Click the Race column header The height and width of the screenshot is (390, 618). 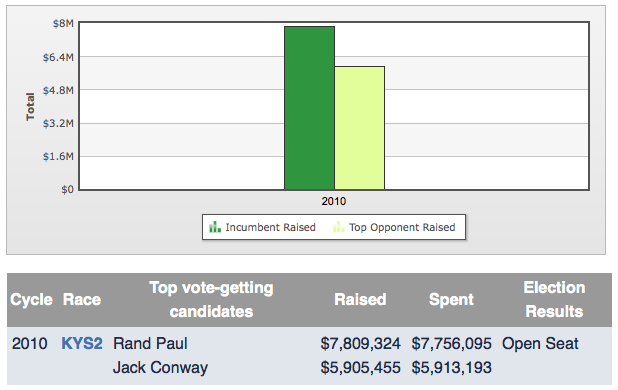coord(82,300)
